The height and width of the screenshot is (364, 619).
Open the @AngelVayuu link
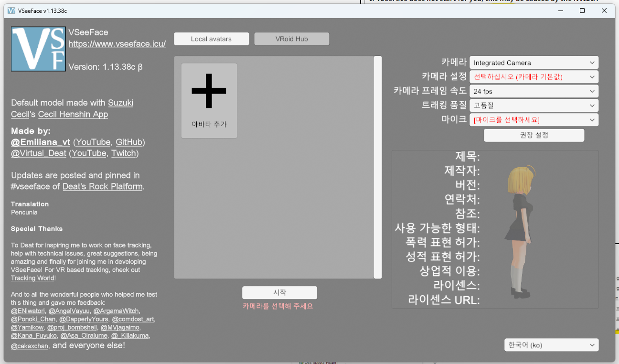coord(69,311)
